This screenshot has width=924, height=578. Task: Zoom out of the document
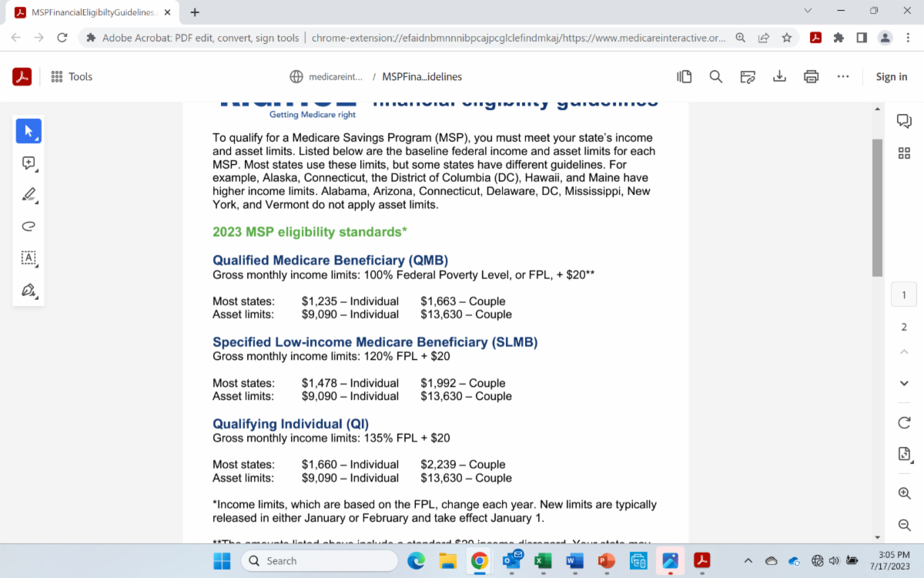(x=904, y=525)
